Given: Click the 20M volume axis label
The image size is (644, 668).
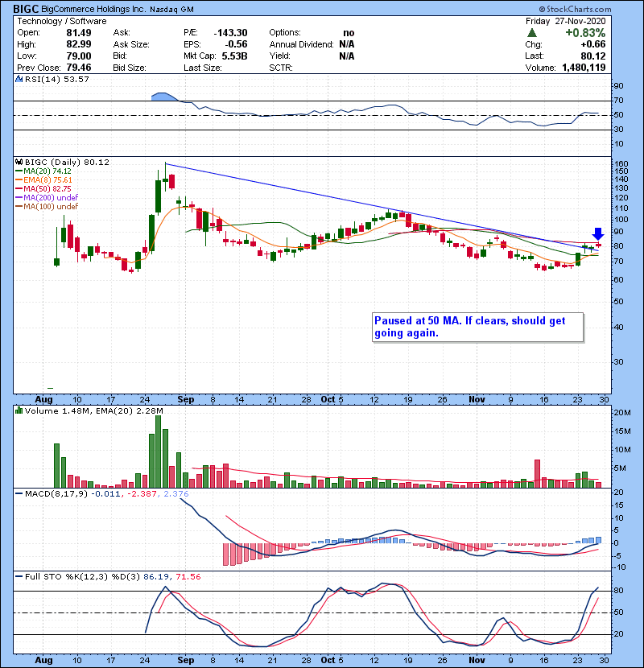Looking at the screenshot, I should click(x=622, y=412).
